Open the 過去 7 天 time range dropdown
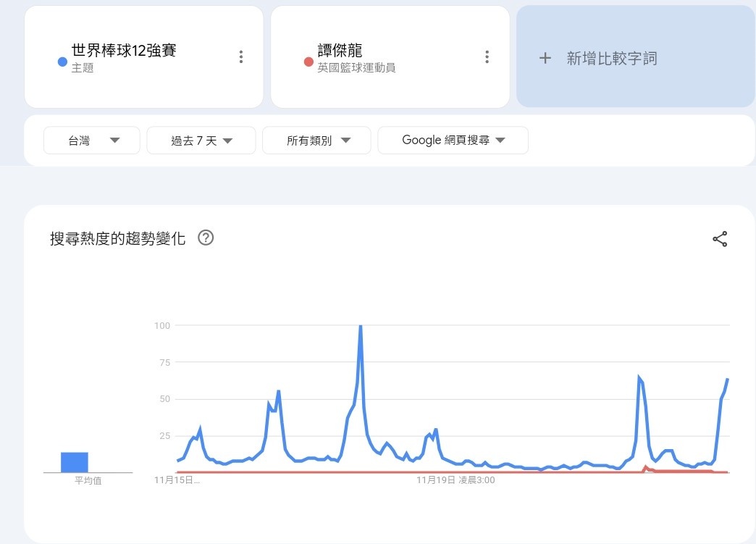This screenshot has width=756, height=544. pos(201,141)
